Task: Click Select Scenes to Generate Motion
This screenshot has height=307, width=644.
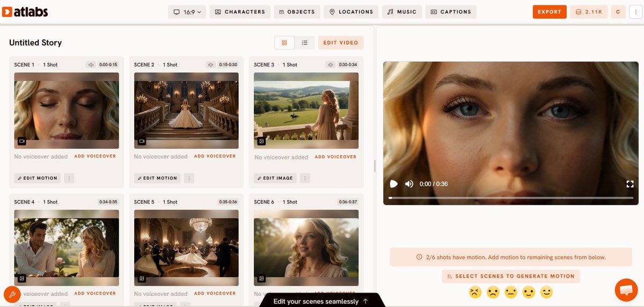Action: 511,276
